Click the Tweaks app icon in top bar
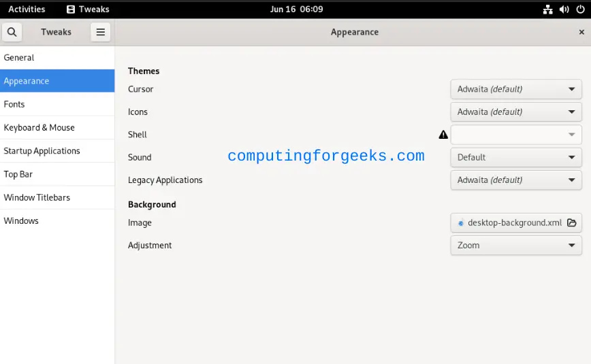Screen dimensions: 591x364 (71, 10)
